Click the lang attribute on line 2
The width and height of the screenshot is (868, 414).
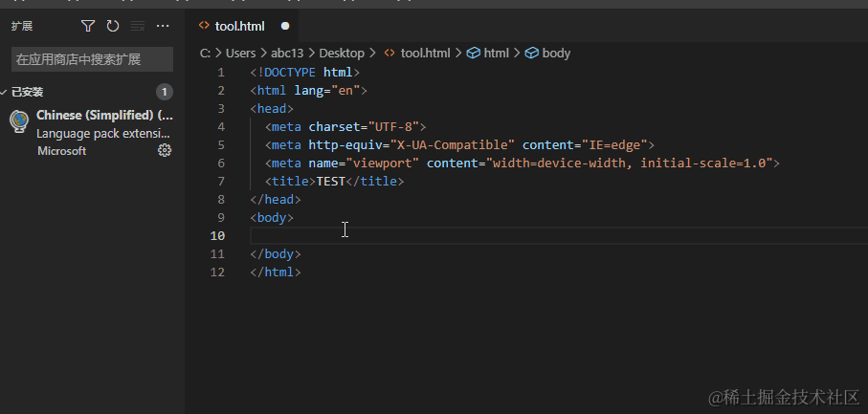[x=308, y=91]
